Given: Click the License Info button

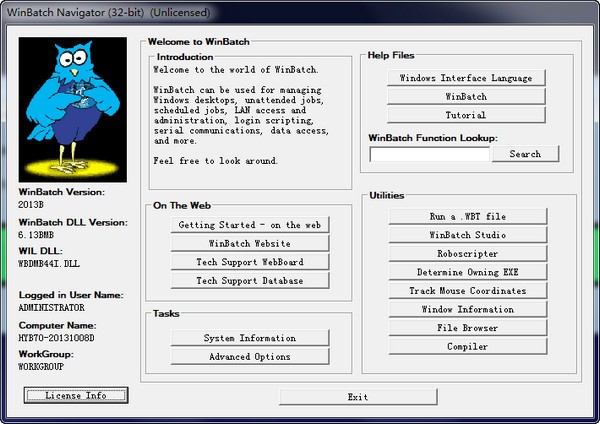Looking at the screenshot, I should [x=76, y=396].
